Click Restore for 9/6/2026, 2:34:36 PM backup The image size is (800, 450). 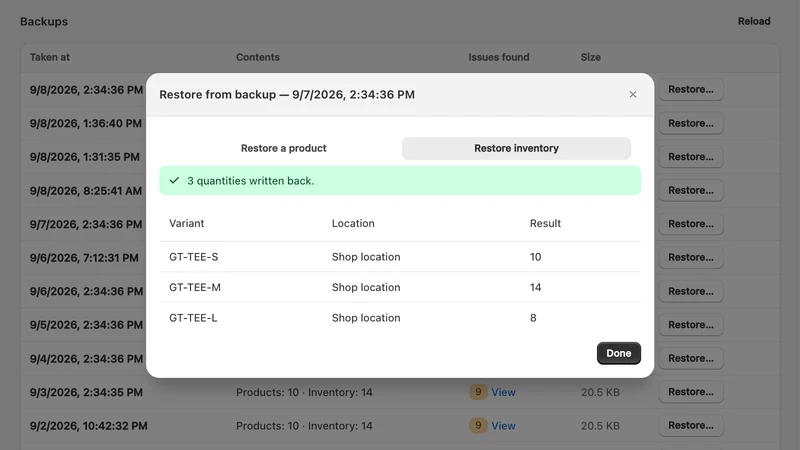click(x=691, y=291)
